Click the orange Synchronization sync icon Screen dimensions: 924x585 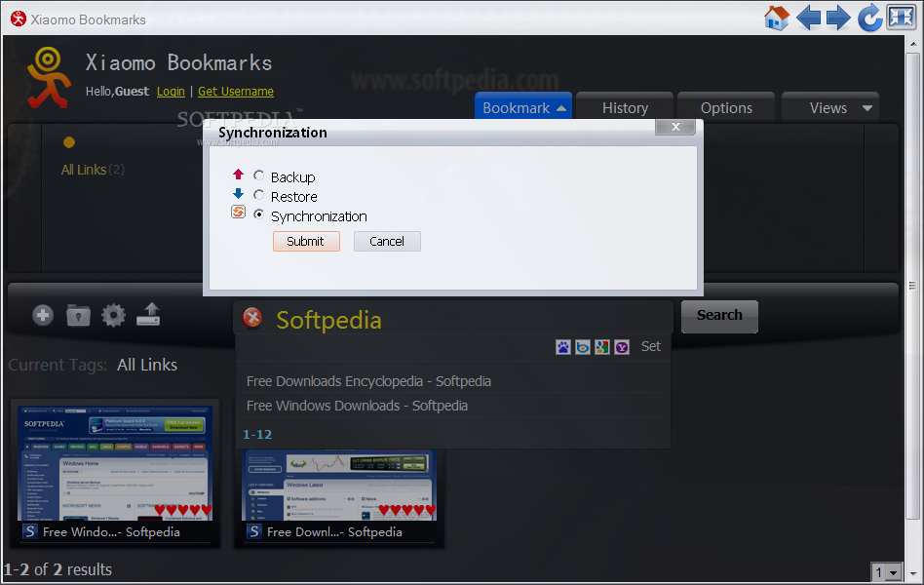click(238, 213)
